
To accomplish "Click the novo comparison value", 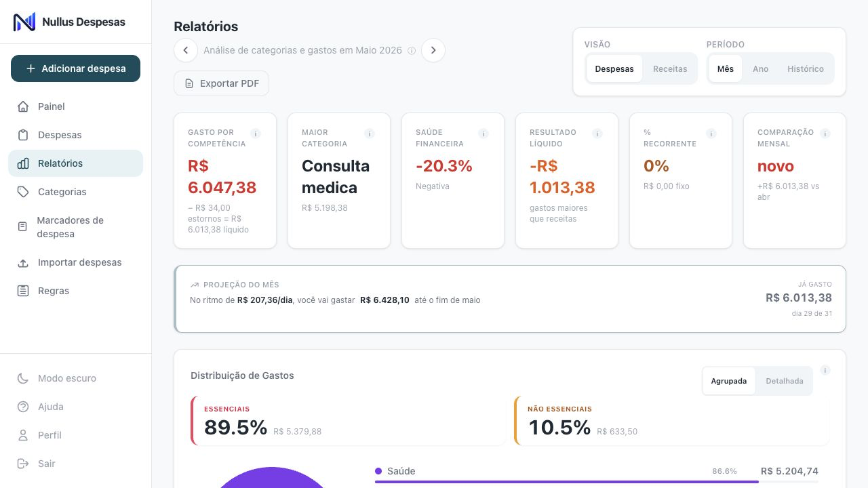I will 776,166.
